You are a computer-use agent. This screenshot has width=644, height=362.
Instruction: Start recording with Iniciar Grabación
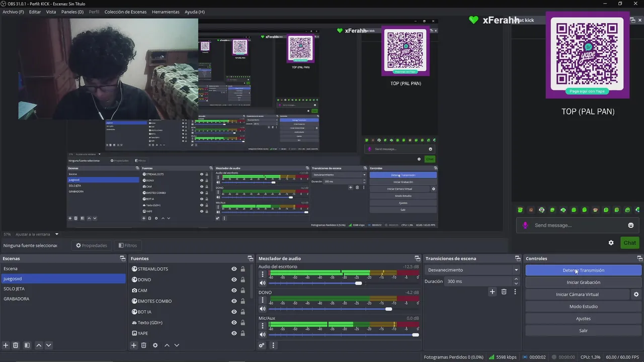point(584,283)
